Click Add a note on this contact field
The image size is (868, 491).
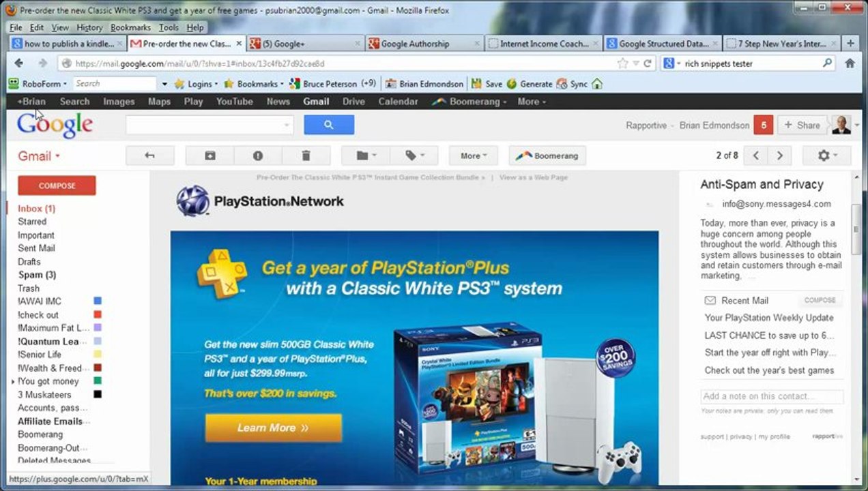point(772,396)
